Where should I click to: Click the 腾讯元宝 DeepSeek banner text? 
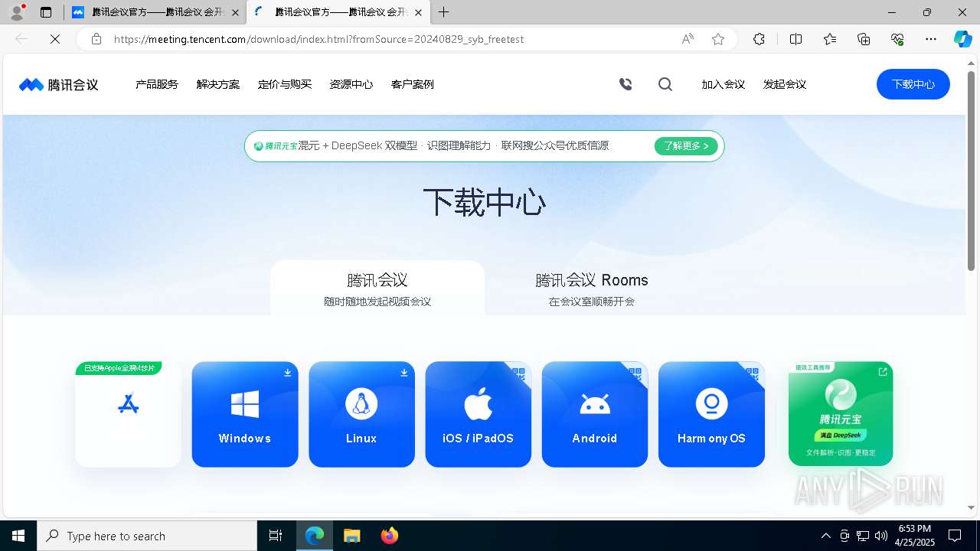coord(431,146)
